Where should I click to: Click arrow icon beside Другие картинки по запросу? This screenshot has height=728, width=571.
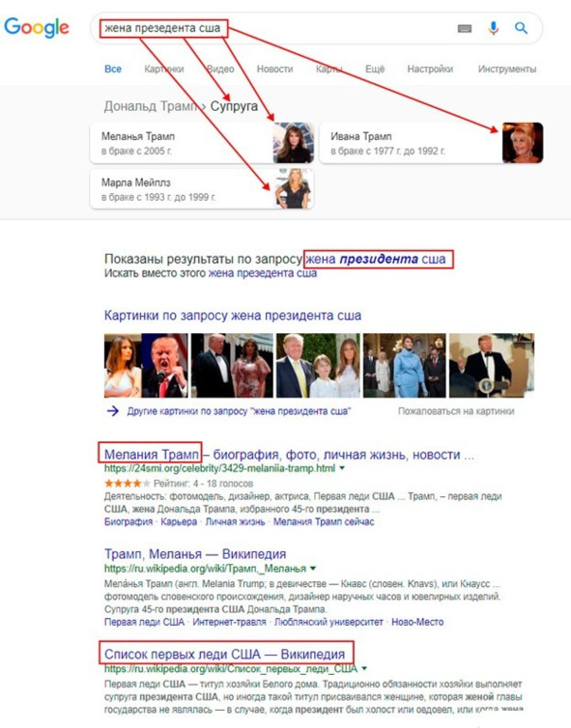[x=112, y=411]
